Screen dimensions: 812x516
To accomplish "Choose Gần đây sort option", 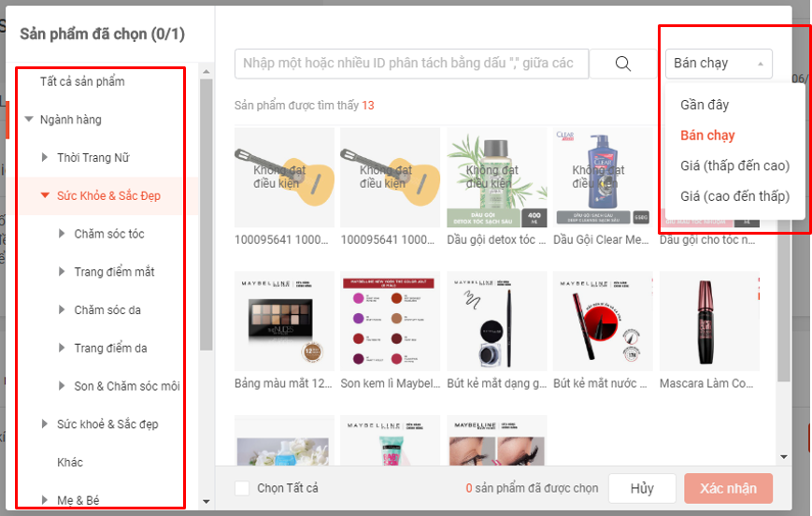I will pyautogui.click(x=705, y=105).
